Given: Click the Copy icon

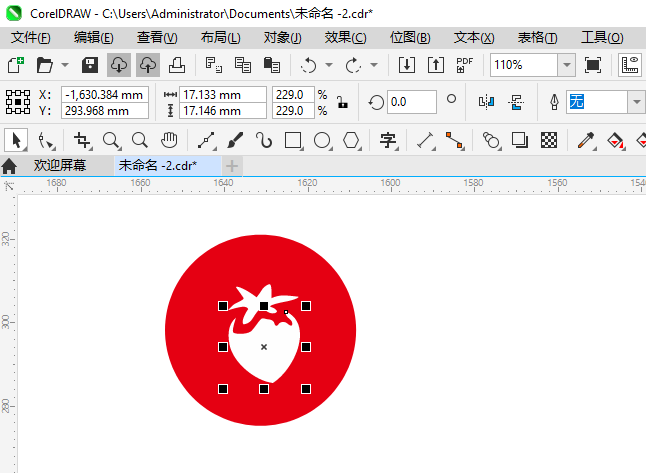Looking at the screenshot, I should pyautogui.click(x=243, y=65).
